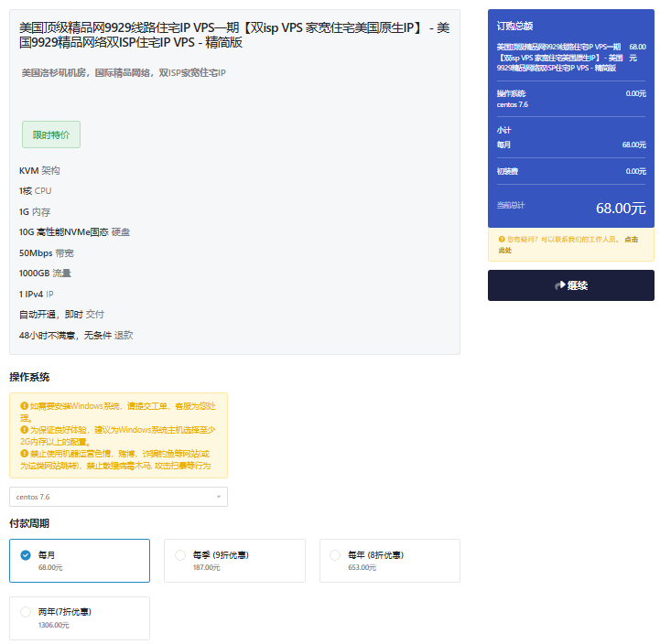
Task: Click the 继续 button to proceed
Action: pyautogui.click(x=570, y=285)
